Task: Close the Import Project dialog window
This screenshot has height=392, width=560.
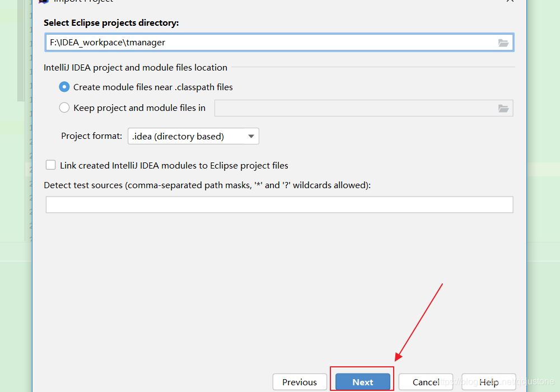Action: point(510,2)
